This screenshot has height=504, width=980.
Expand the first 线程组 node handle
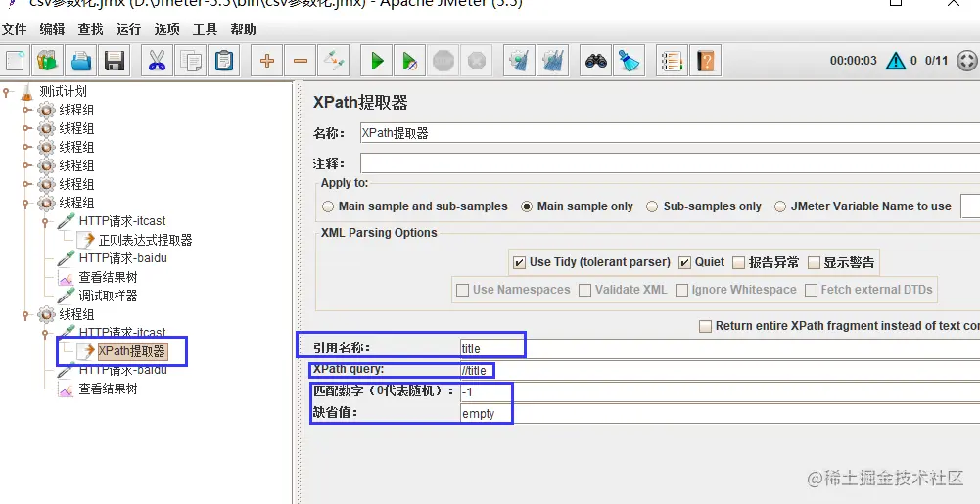tap(26, 111)
